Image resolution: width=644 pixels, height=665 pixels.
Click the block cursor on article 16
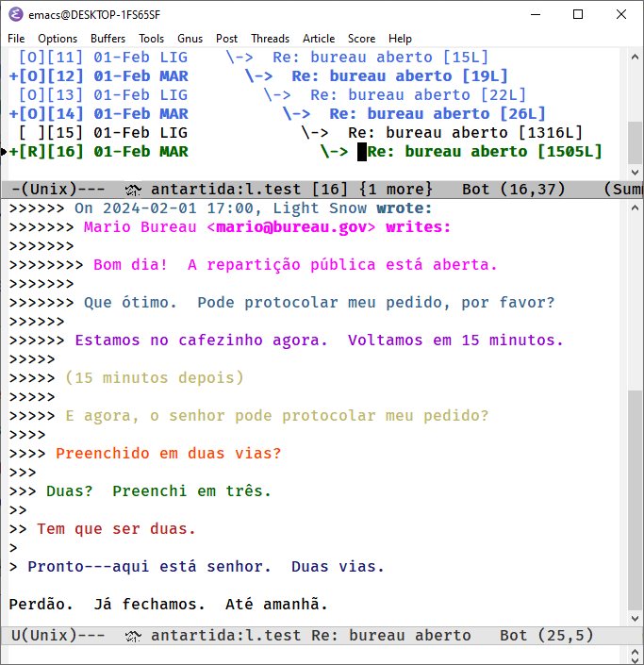[x=361, y=152]
